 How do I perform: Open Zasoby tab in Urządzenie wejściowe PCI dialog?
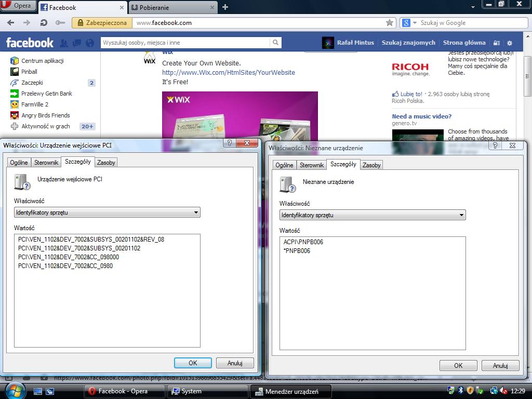[x=106, y=163]
